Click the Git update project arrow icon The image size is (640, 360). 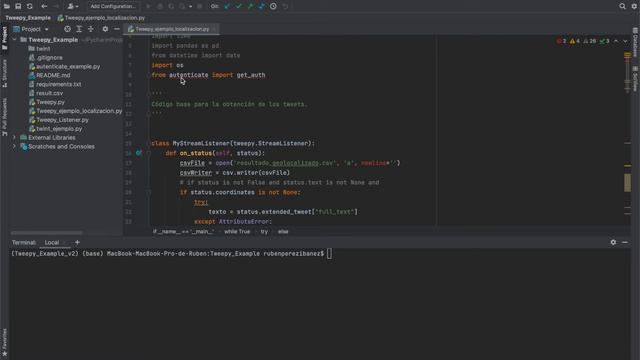click(x=227, y=6)
